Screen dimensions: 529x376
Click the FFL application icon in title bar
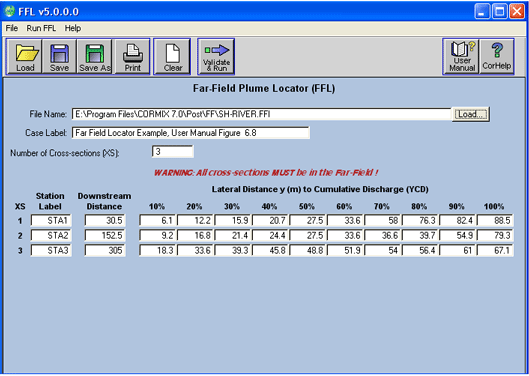coord(9,11)
